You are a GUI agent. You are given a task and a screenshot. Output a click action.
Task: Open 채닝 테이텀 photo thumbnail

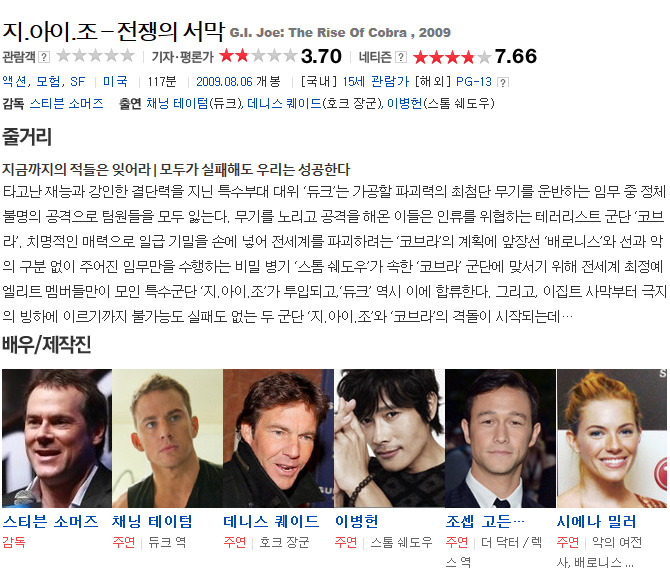tap(168, 438)
